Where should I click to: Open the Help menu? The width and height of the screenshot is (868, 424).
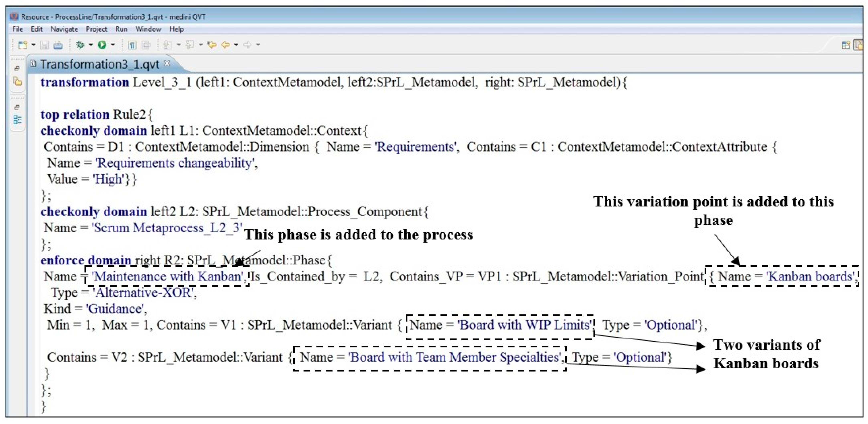coord(176,29)
